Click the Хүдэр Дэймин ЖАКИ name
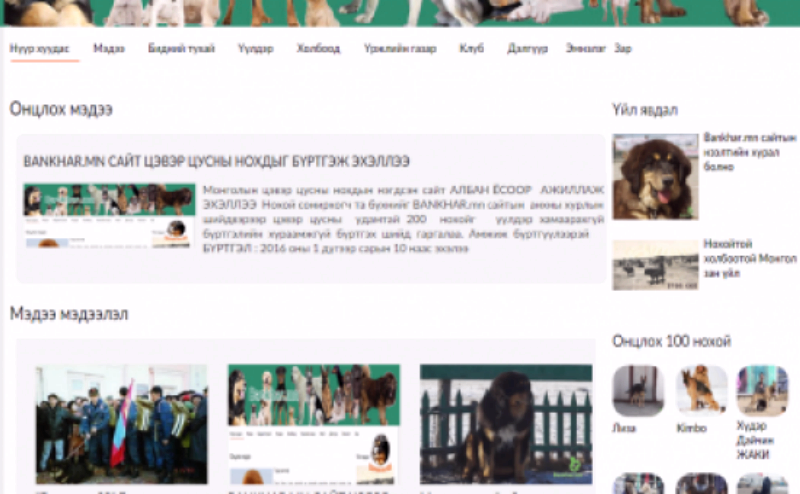Image resolution: width=800 pixels, height=494 pixels. click(756, 440)
